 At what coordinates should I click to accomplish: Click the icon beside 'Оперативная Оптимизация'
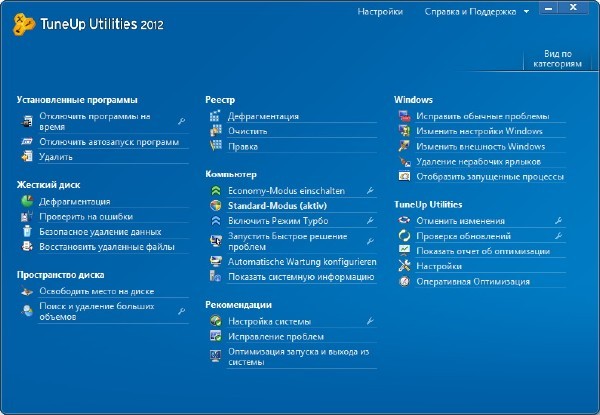(x=404, y=281)
